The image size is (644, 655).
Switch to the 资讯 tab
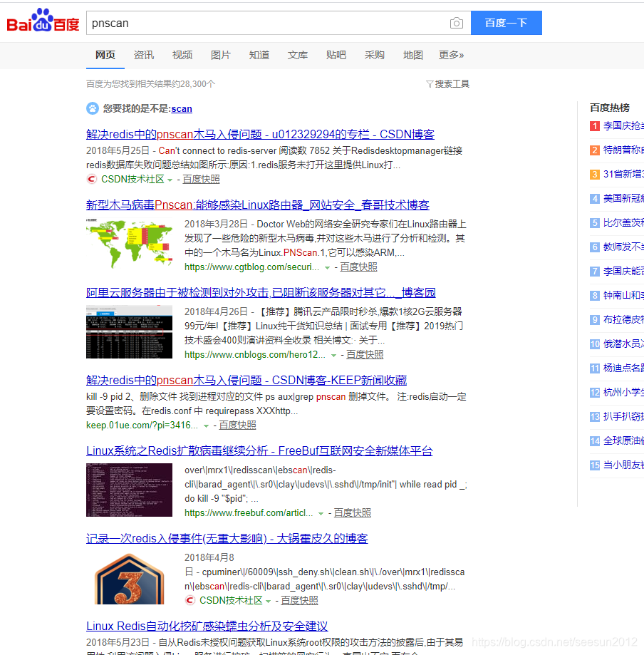click(x=144, y=55)
